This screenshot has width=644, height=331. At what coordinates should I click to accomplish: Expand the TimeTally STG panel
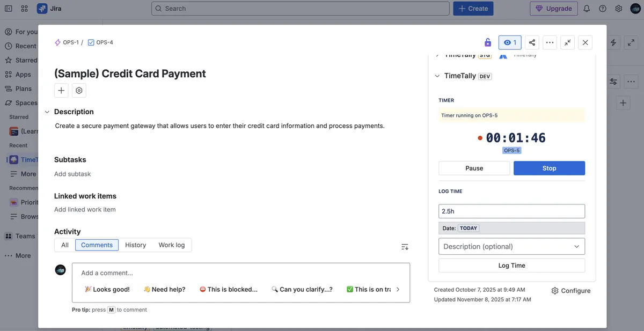tap(437, 55)
